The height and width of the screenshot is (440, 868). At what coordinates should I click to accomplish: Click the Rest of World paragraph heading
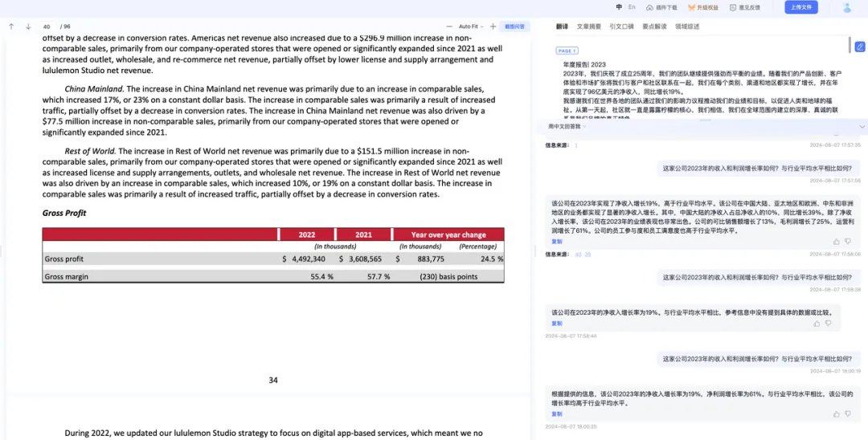pos(90,151)
